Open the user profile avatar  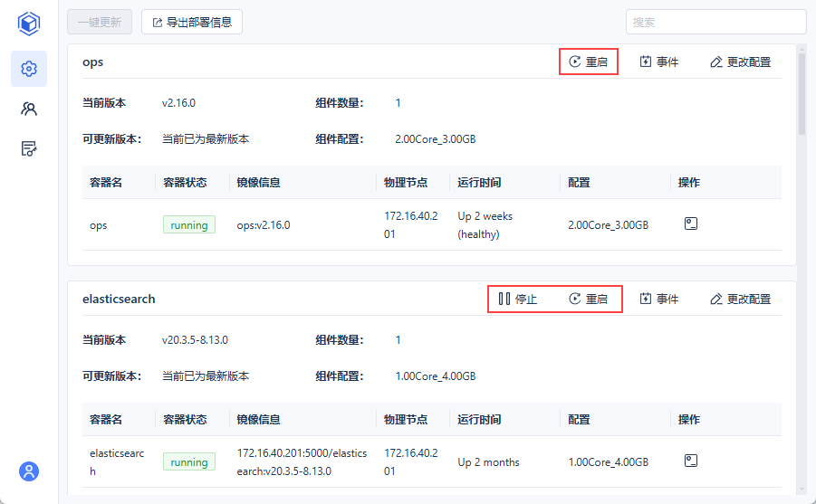[x=29, y=471]
